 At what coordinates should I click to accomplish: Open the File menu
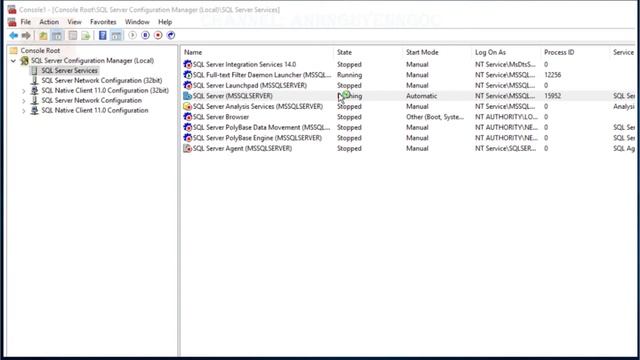(25, 22)
